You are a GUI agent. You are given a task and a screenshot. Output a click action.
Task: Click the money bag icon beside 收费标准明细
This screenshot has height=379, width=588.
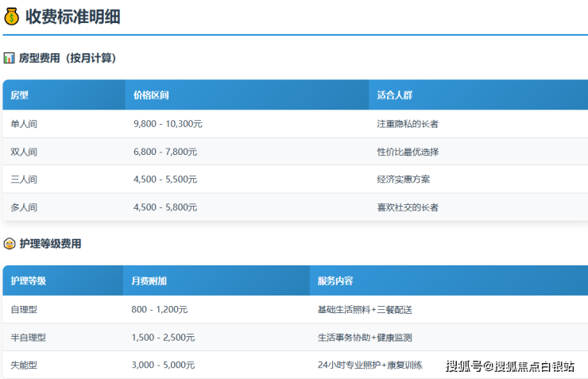coord(11,16)
